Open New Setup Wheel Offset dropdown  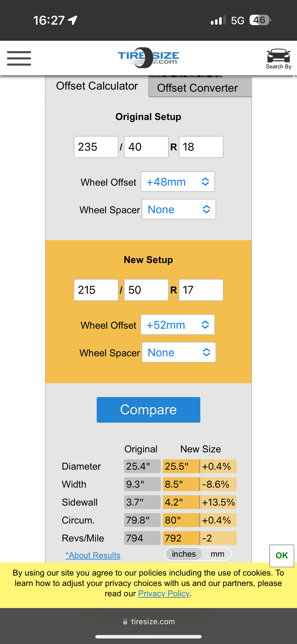[178, 325]
